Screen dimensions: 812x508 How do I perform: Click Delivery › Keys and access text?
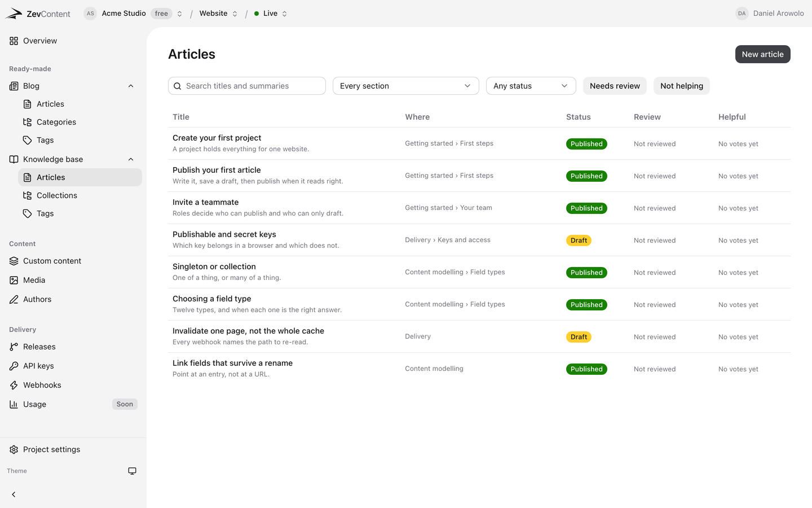click(448, 240)
